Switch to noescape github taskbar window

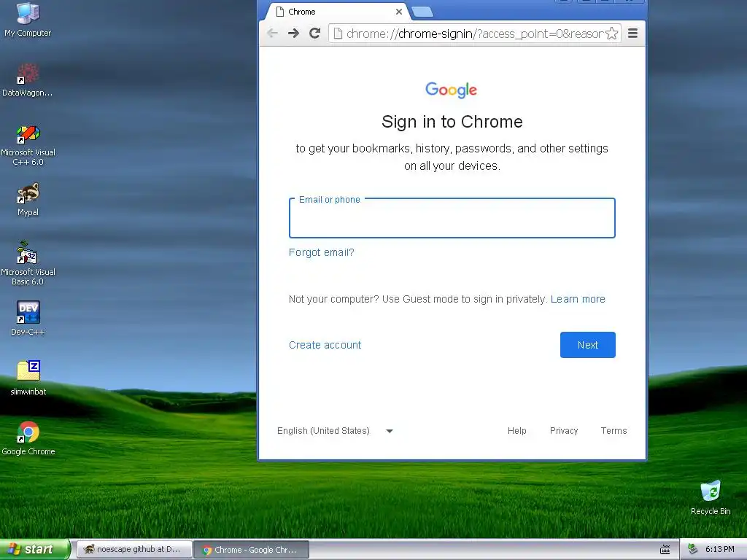click(134, 550)
